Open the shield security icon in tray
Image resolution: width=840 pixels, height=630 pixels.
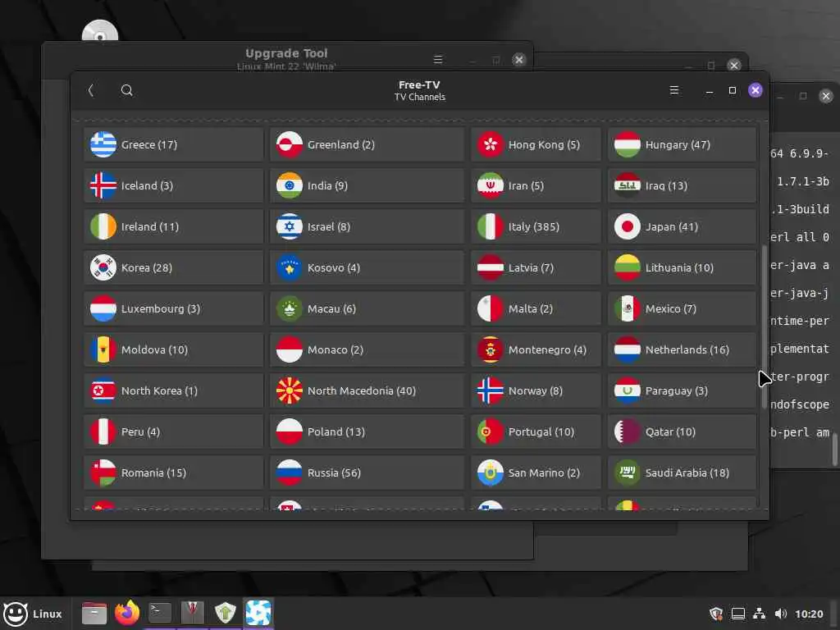(x=715, y=614)
